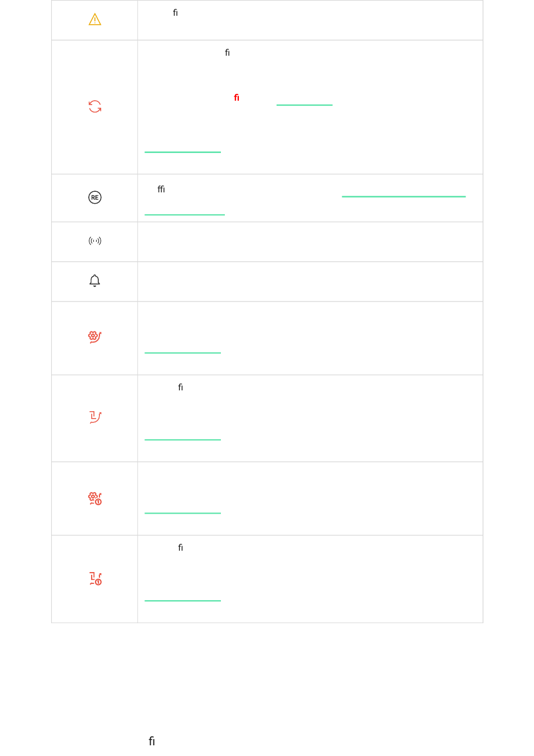Click the red gear with arrow icon
This screenshot has width=534, height=756.
pyautogui.click(x=95, y=337)
